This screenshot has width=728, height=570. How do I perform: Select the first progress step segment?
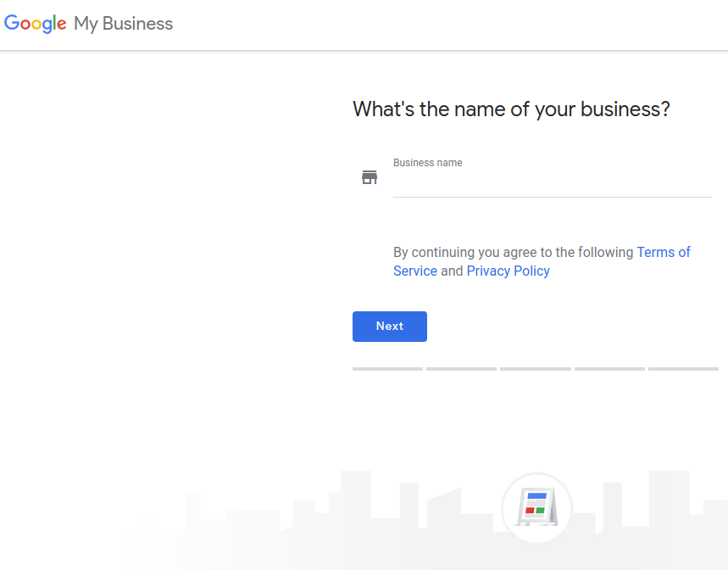pos(387,369)
